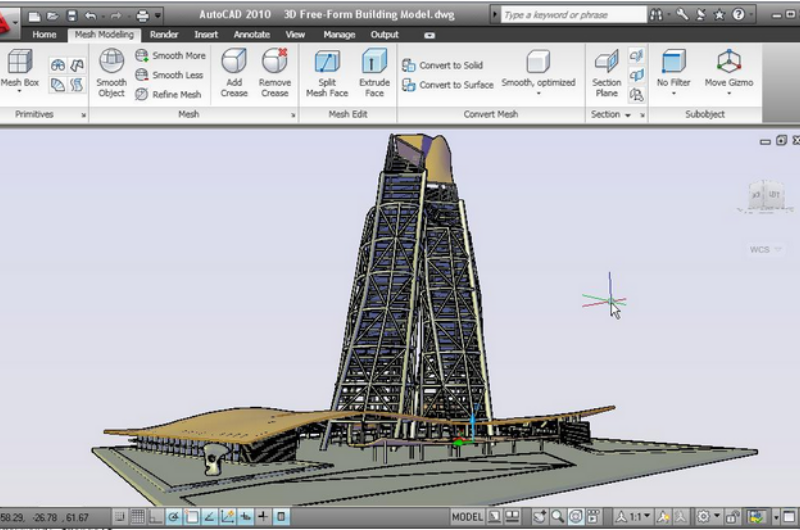This screenshot has height=530, width=800.
Task: Toggle Snap Mode in status bar
Action: point(119,517)
